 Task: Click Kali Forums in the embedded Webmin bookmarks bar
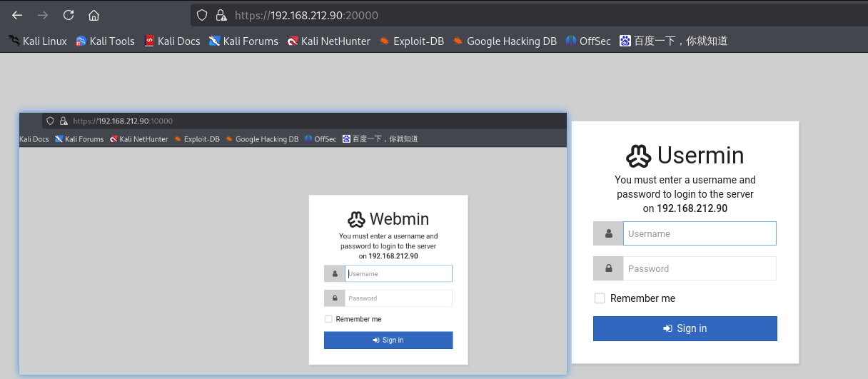point(79,139)
